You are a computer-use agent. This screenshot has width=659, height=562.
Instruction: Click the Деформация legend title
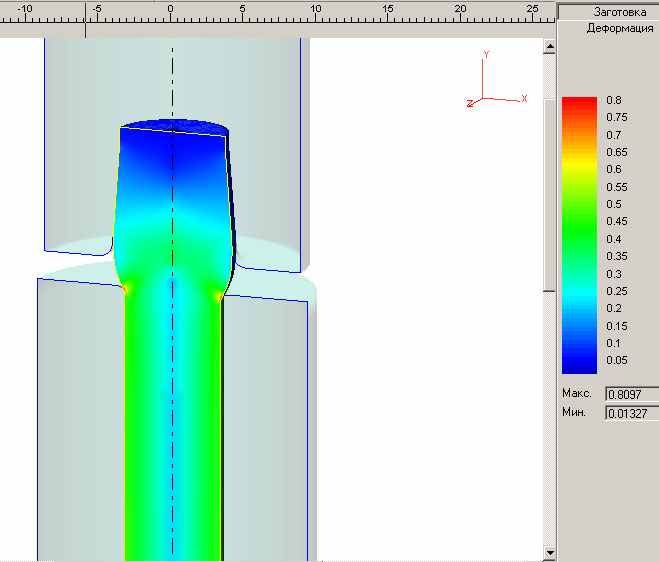pyautogui.click(x=620, y=28)
